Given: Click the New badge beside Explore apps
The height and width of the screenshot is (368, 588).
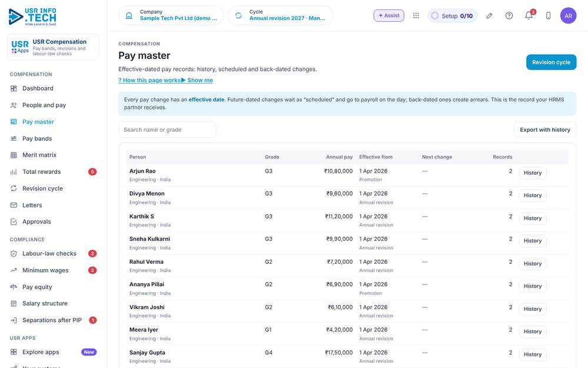Looking at the screenshot, I should coord(89,352).
